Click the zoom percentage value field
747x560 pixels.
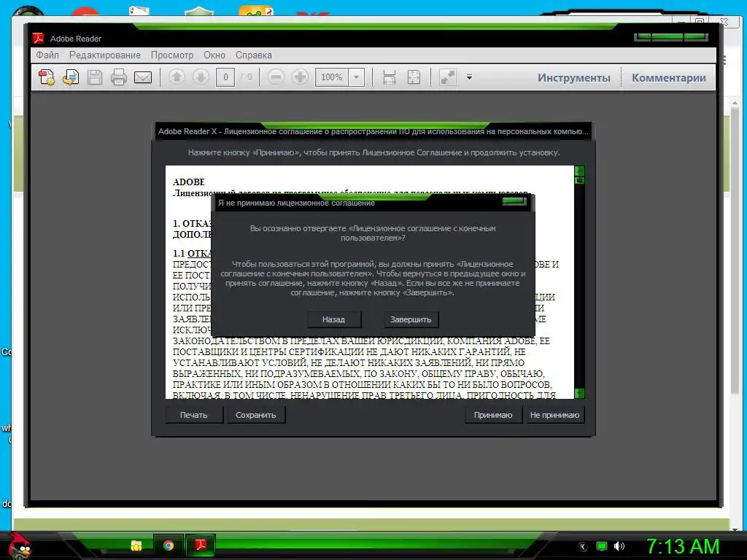point(332,77)
